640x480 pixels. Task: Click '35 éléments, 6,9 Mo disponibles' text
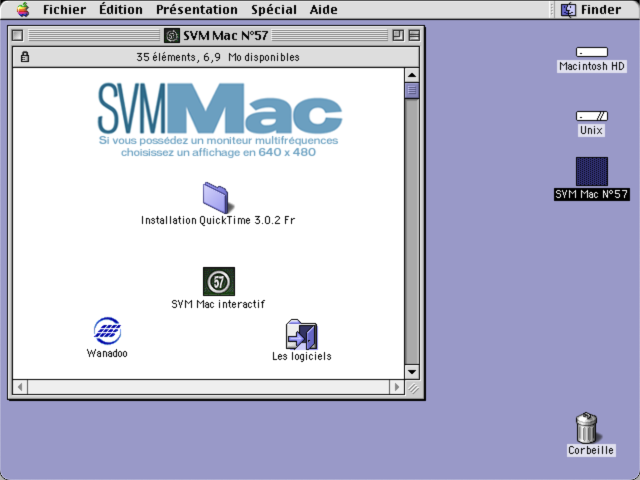(x=218, y=57)
